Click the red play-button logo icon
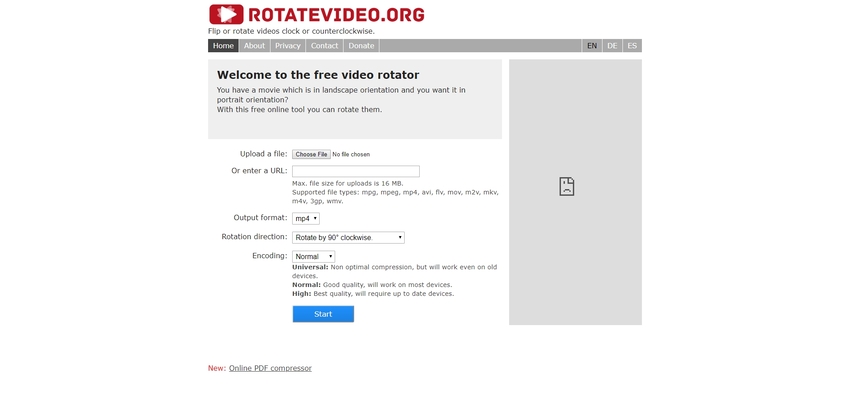 click(x=226, y=14)
